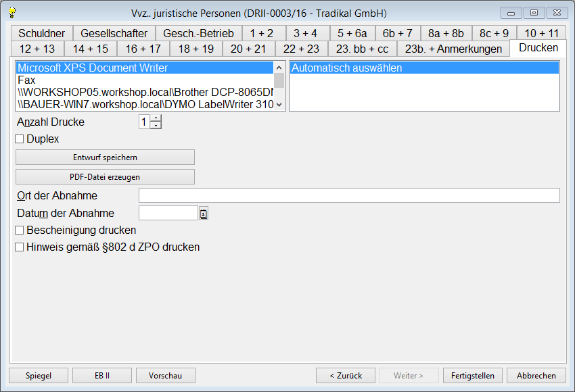Open the Gesellschafter tab
The height and width of the screenshot is (392, 575).
tap(114, 33)
